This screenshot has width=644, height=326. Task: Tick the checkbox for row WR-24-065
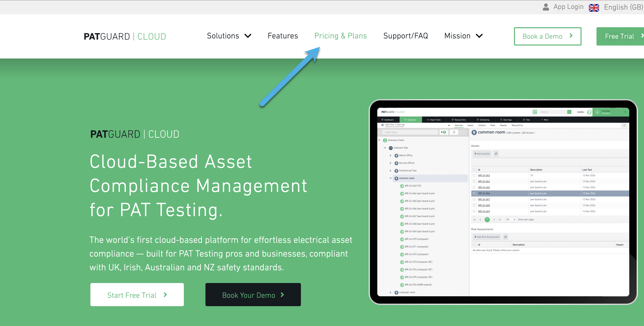(474, 187)
